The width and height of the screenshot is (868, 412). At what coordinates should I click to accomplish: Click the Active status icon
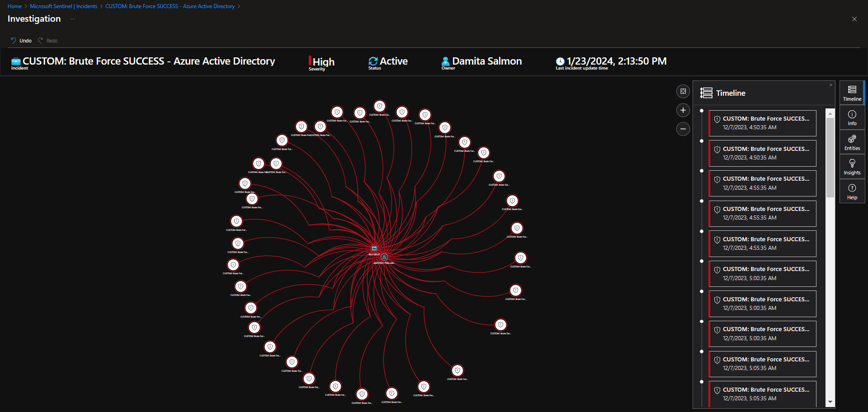click(x=373, y=61)
